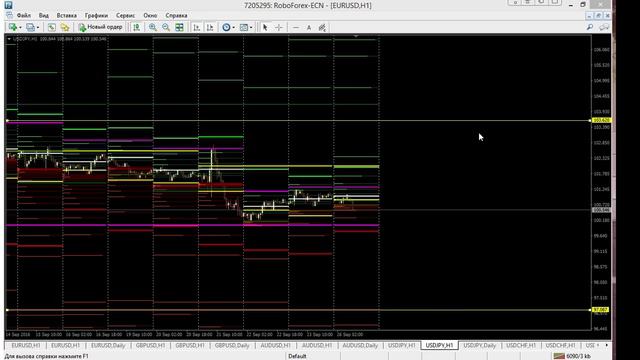
Task: Open the Сервис menu
Action: coord(125,16)
